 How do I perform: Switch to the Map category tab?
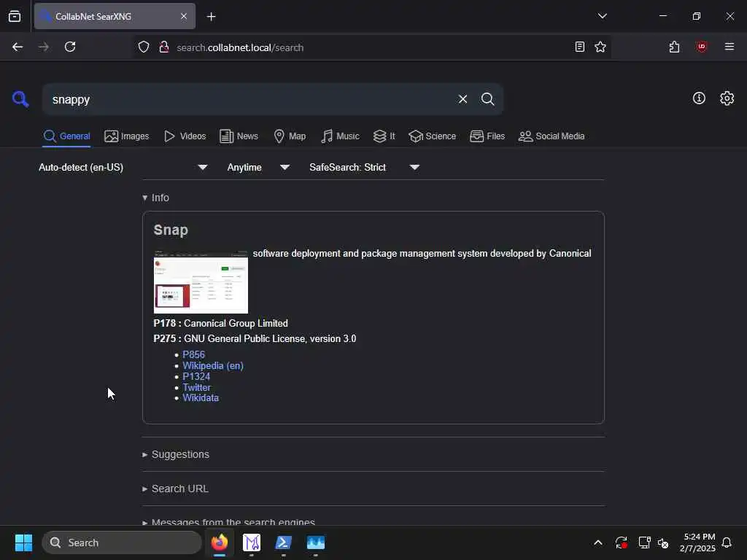[x=290, y=136]
